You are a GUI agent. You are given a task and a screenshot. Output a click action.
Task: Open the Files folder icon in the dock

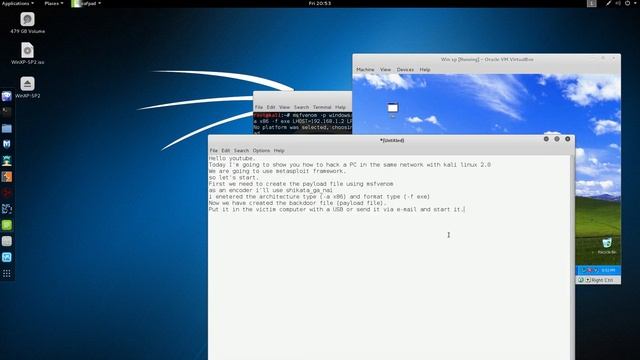7,129
